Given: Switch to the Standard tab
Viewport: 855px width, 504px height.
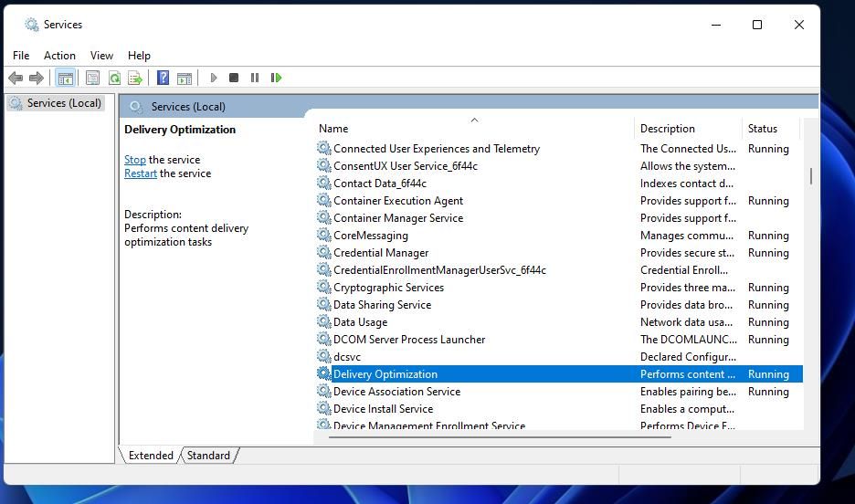Looking at the screenshot, I should point(208,456).
